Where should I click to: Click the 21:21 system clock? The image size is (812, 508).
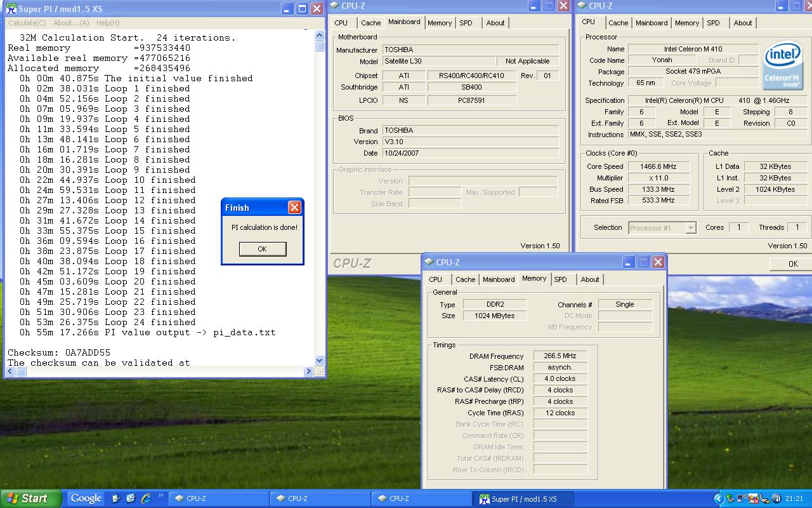(x=794, y=498)
